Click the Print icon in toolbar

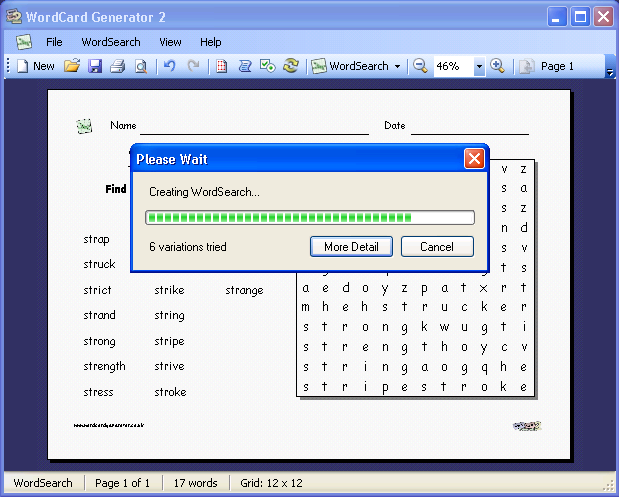point(118,66)
